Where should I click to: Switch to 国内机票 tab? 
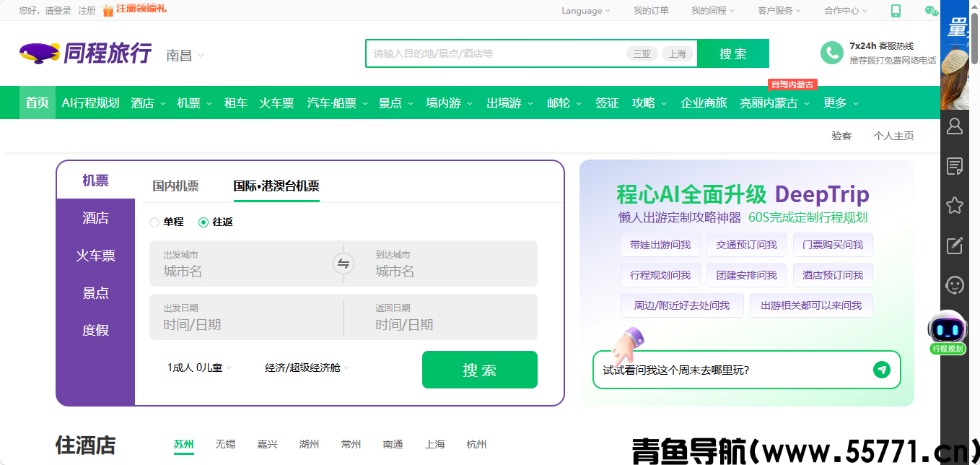pos(175,186)
